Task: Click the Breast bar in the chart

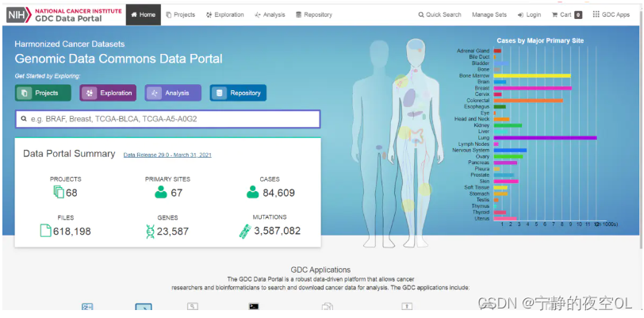Action: coord(533,88)
